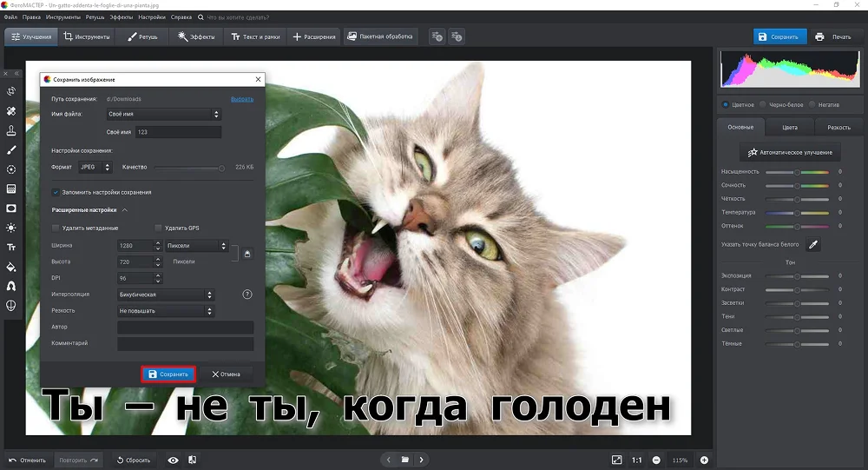Viewport: 868px width, 470px height.
Task: Click the before/after compare icon
Action: [192, 460]
